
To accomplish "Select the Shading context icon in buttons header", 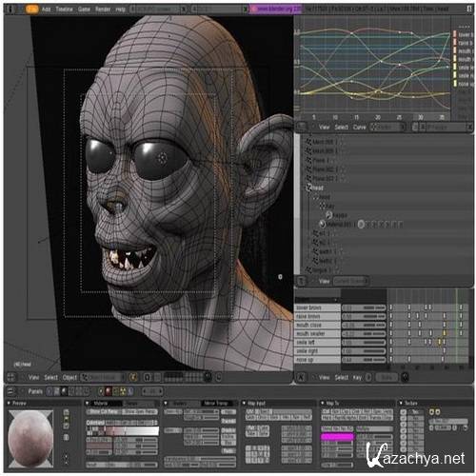I will [64, 391].
